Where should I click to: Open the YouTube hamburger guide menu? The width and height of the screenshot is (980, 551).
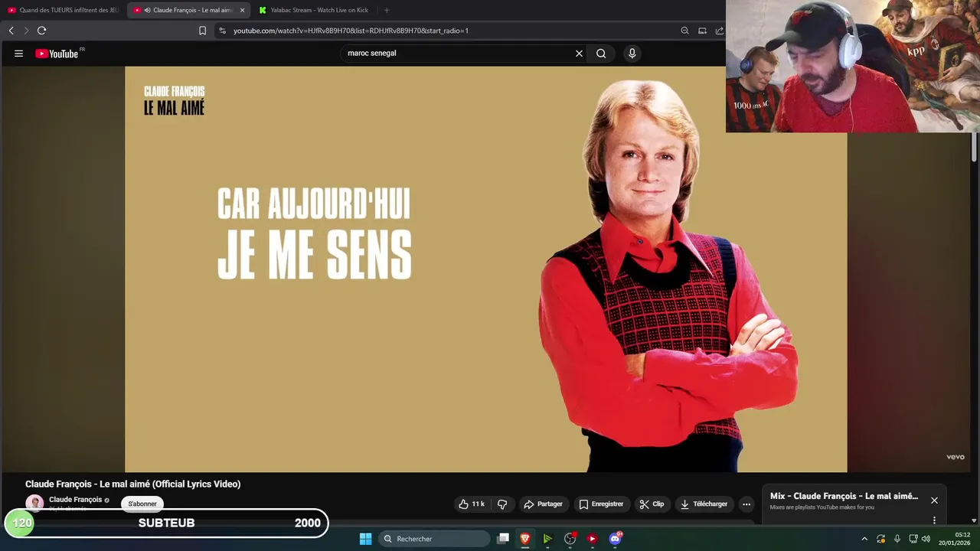tap(18, 54)
